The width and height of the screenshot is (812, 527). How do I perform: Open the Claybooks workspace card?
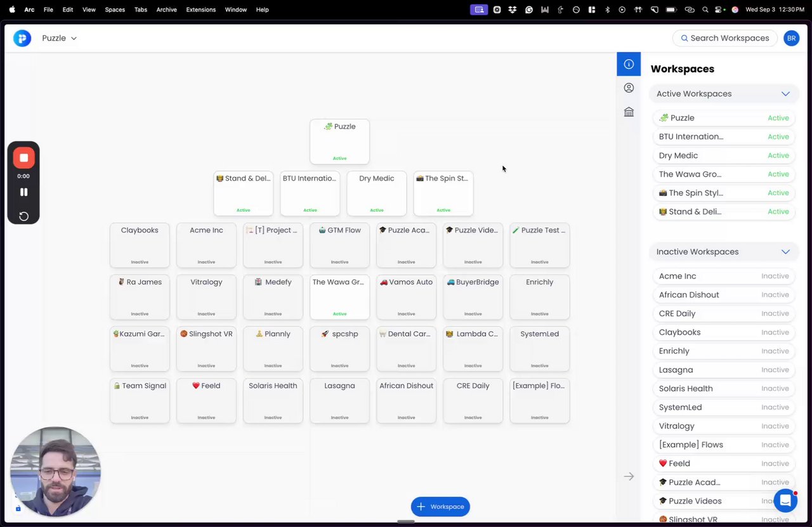pos(140,245)
